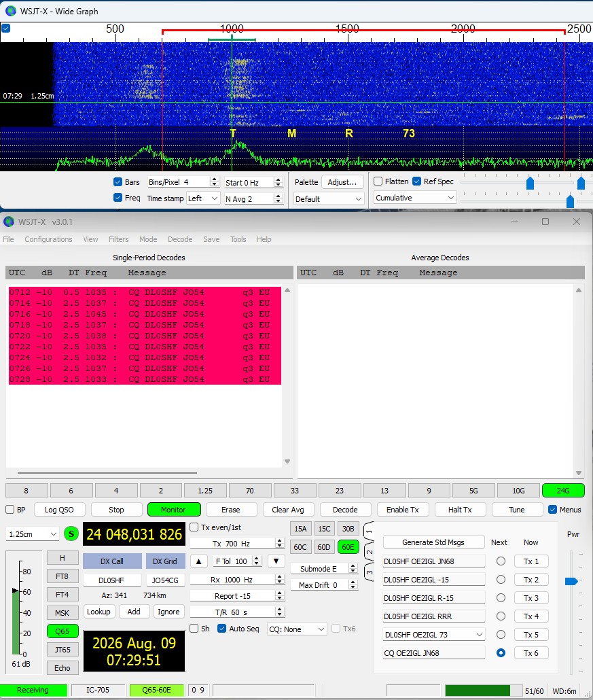This screenshot has width=593, height=700.
Task: Click the Lookup button
Action: [x=98, y=612]
